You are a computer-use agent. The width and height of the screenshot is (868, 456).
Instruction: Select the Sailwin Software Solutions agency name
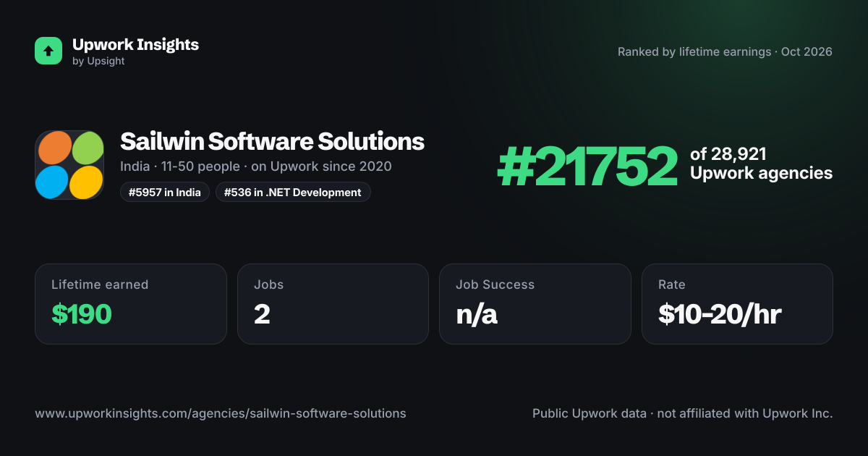click(x=272, y=141)
